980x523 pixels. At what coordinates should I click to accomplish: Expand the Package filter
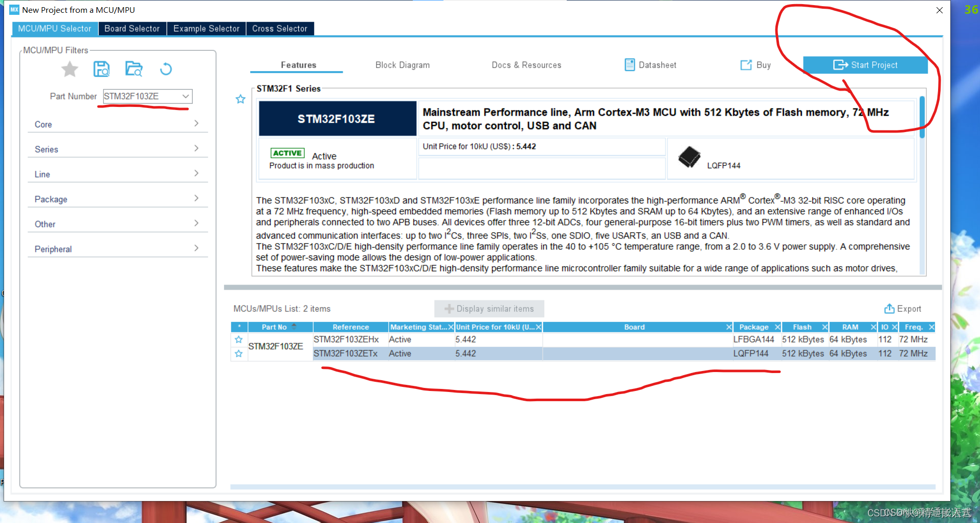[x=118, y=199]
